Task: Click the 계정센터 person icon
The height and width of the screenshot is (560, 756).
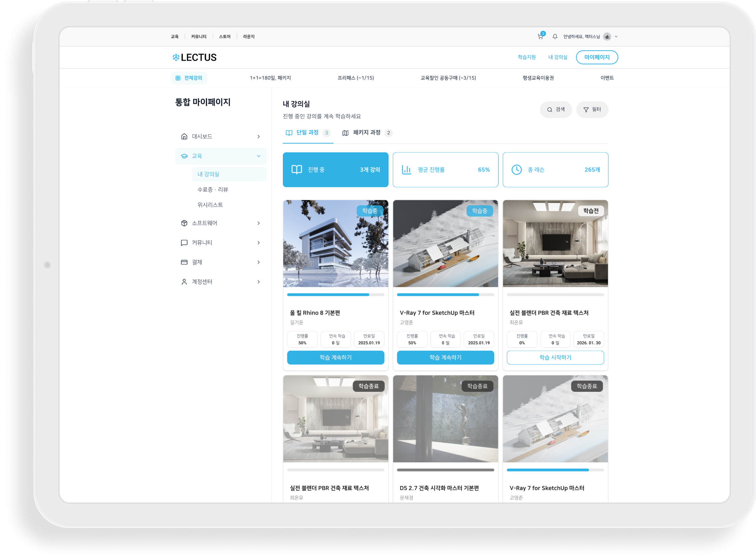Action: tap(184, 282)
